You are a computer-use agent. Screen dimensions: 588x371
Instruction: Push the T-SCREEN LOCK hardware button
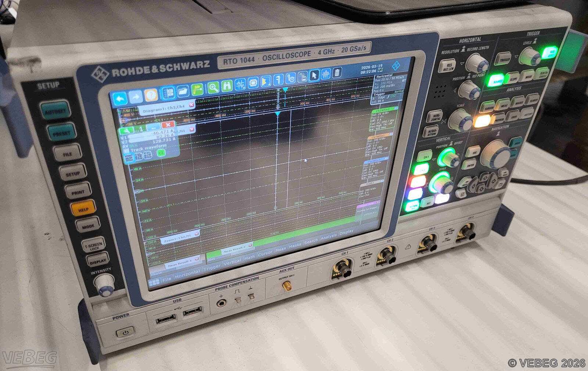pyautogui.click(x=93, y=245)
